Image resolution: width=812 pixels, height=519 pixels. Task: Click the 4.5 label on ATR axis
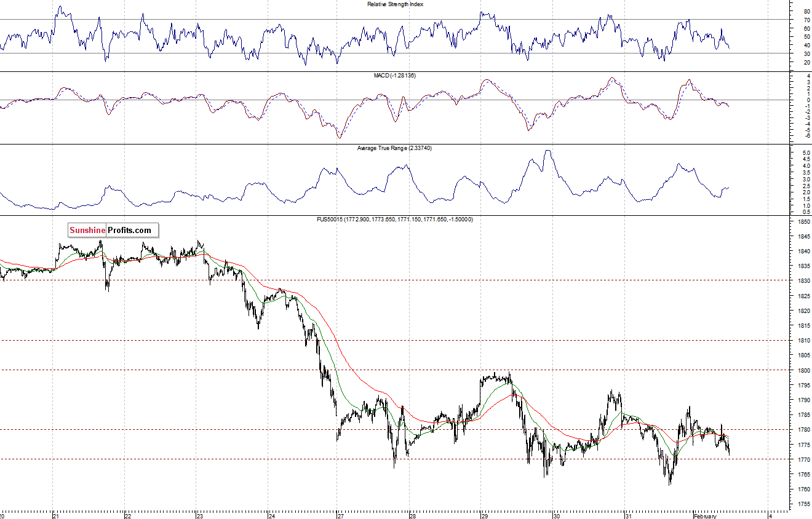coord(805,159)
